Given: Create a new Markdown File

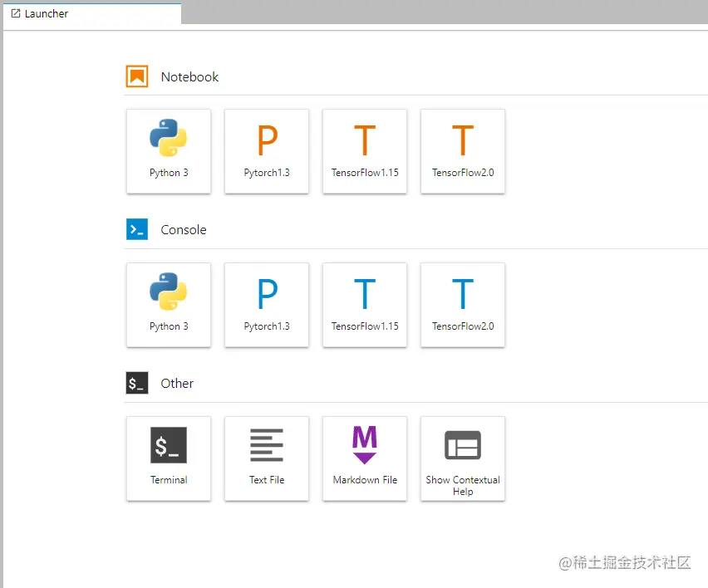Looking at the screenshot, I should pos(365,458).
